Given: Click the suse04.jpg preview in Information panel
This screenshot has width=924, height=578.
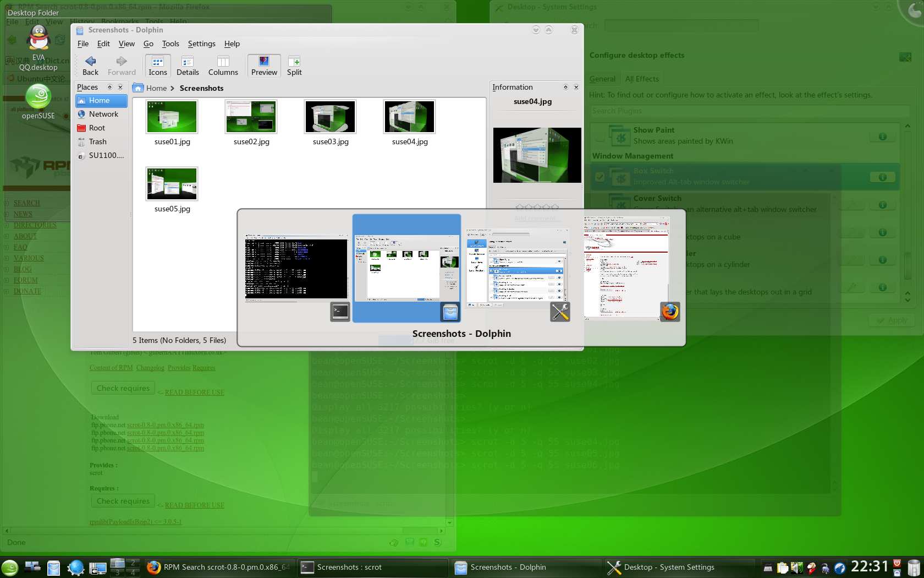Looking at the screenshot, I should tap(537, 155).
